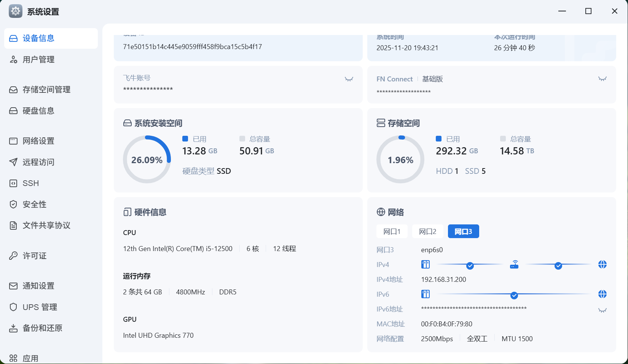
Task: Go to 存储空间管理 page
Action: 46,89
